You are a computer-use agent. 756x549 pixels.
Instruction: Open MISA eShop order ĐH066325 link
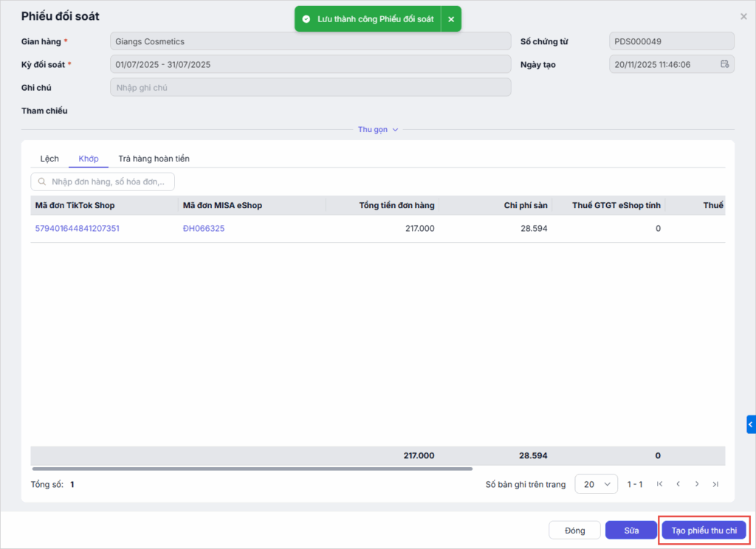tap(204, 229)
